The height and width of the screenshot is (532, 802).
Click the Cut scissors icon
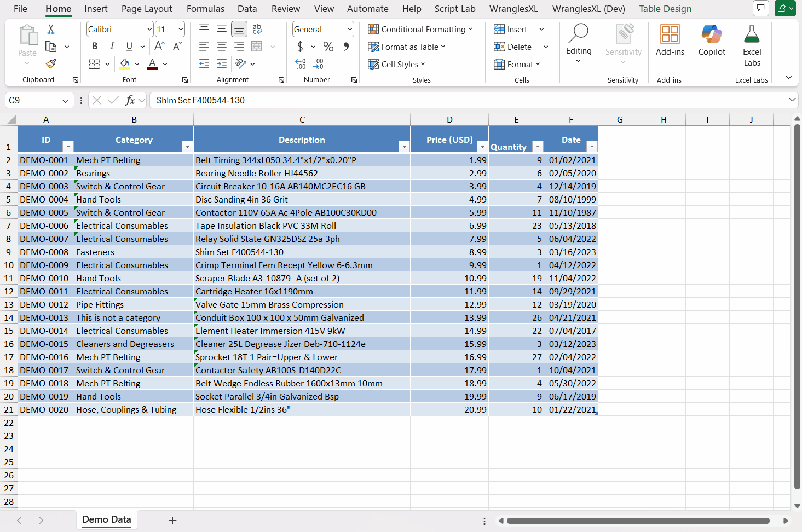[51, 30]
